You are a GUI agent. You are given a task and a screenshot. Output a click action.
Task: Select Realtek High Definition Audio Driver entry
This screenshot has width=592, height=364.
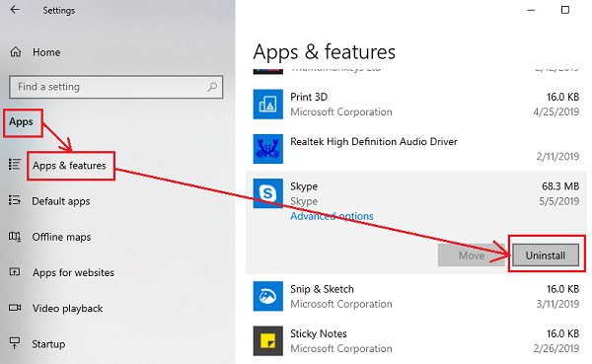tap(374, 142)
